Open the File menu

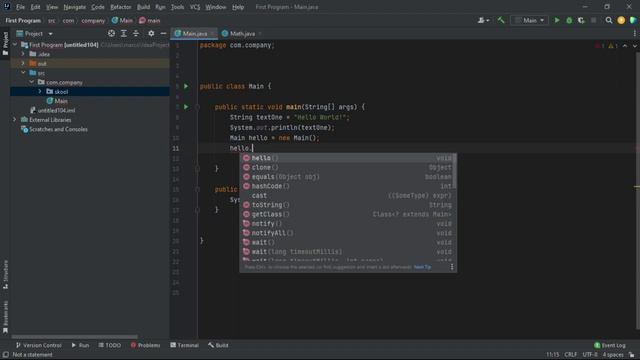pos(20,7)
